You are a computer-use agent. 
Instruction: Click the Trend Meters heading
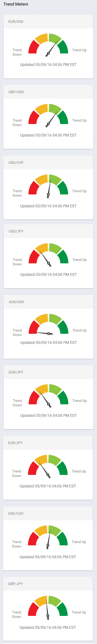coord(16,4)
